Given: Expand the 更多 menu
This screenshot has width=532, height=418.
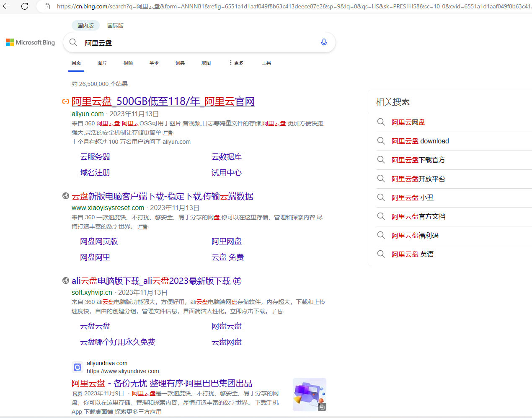Looking at the screenshot, I should [236, 63].
